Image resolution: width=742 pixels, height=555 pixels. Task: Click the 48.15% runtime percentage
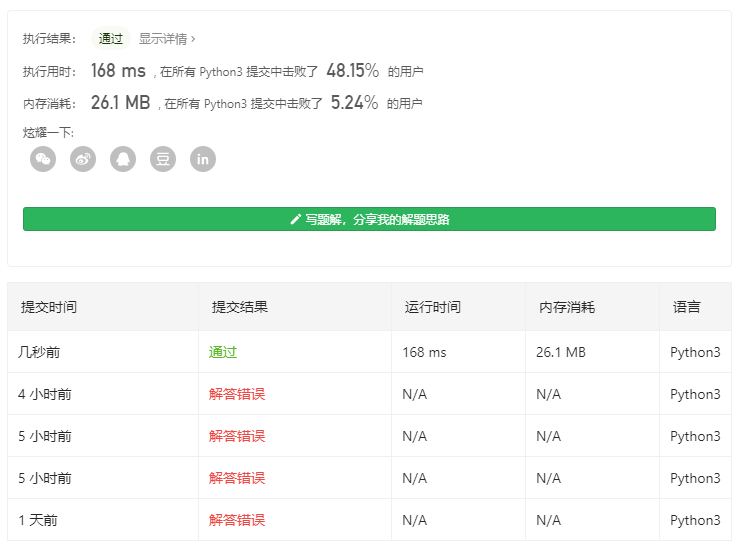tap(353, 70)
